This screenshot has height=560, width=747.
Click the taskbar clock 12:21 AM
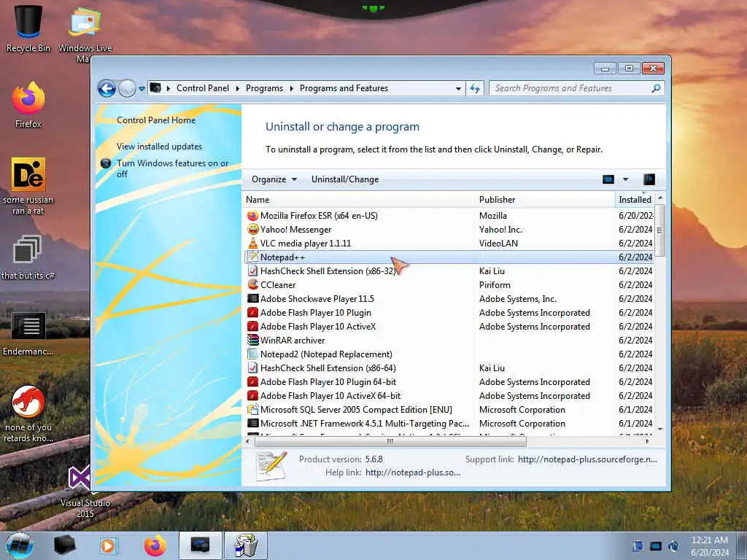coord(709,540)
